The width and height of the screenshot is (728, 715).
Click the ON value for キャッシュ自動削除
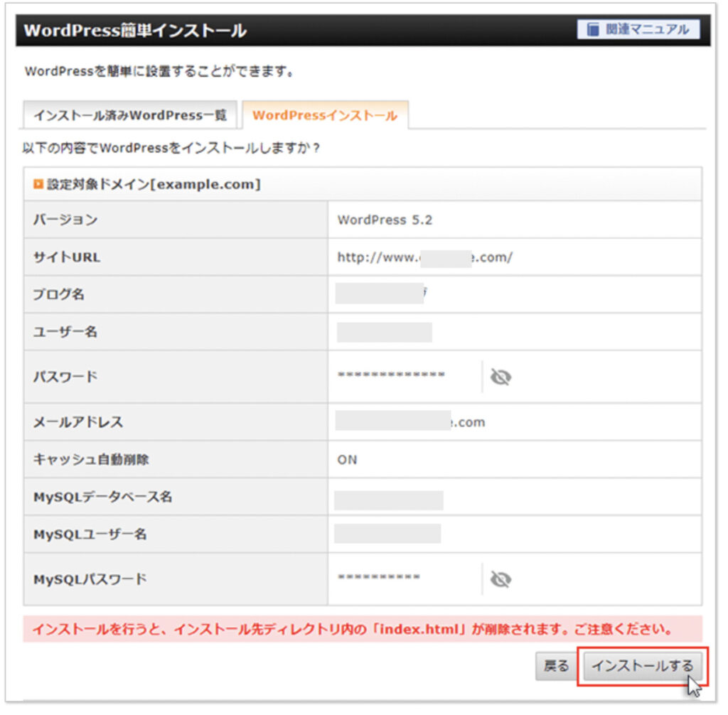tap(347, 460)
